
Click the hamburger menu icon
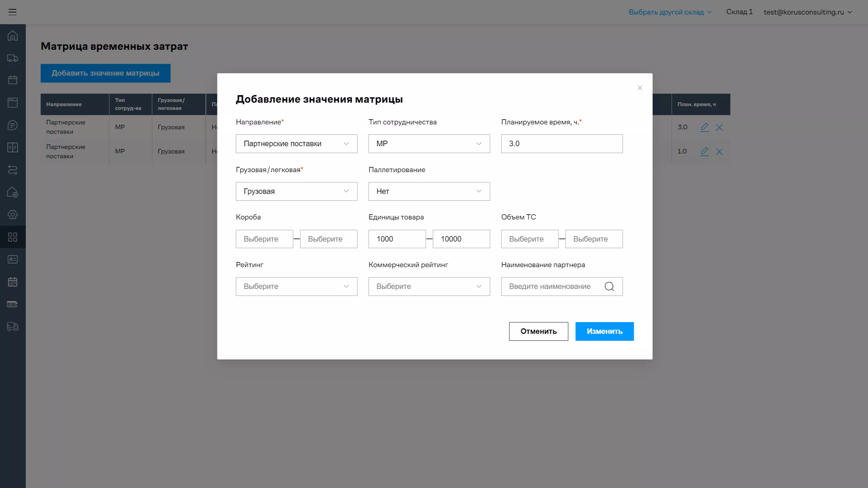click(12, 12)
